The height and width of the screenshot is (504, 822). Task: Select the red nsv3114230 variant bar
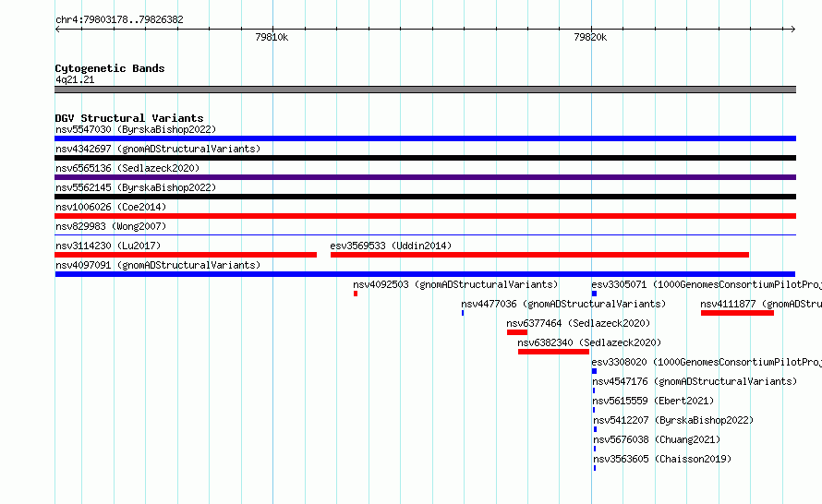pyautogui.click(x=186, y=255)
